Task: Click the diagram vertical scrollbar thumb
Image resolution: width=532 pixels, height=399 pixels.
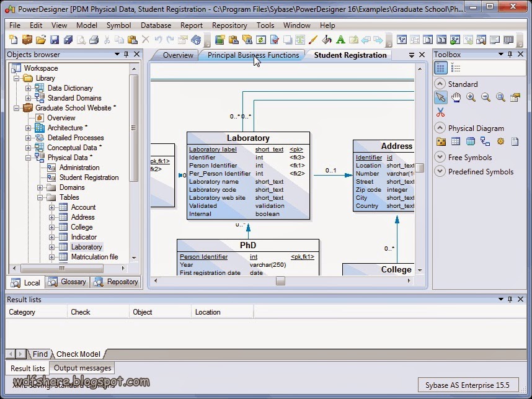Action: [x=420, y=168]
